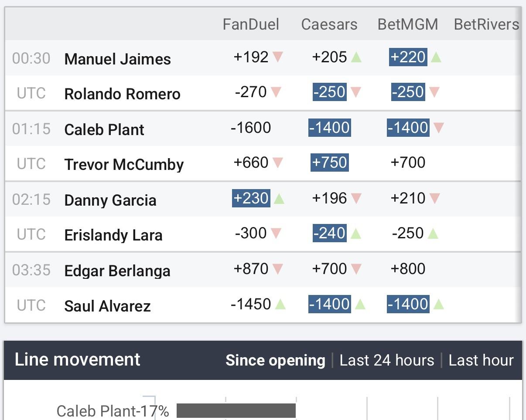526x420 pixels.
Task: Switch to the Last 24 hours tab
Action: pyautogui.click(x=386, y=360)
